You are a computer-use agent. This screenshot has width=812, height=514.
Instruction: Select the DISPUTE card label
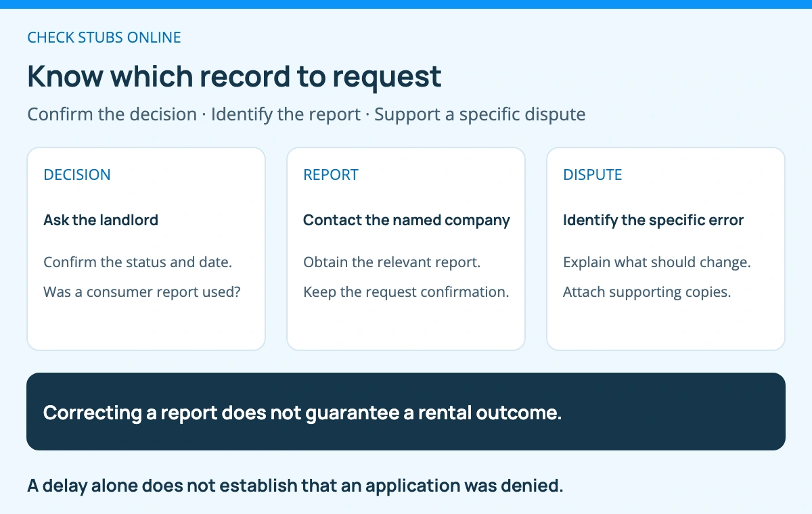593,174
